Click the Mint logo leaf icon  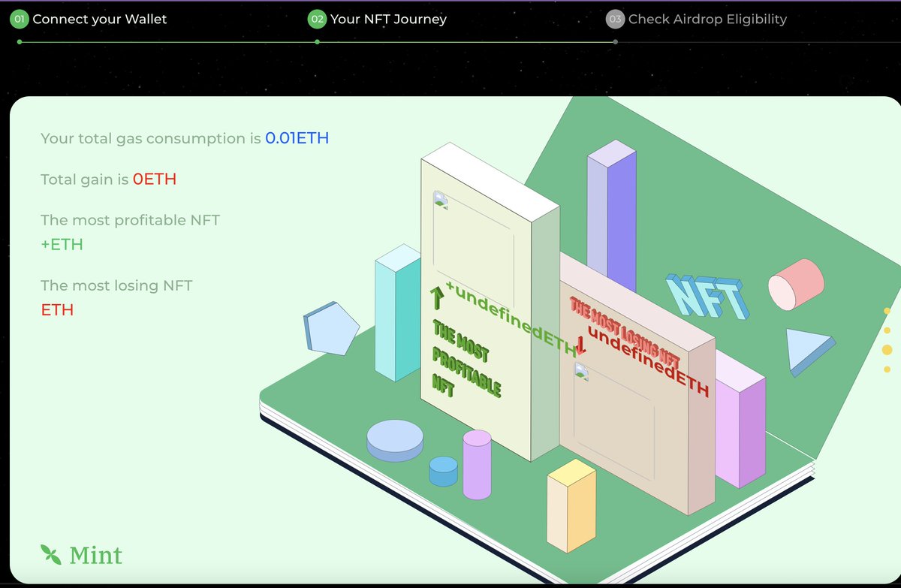point(50,554)
